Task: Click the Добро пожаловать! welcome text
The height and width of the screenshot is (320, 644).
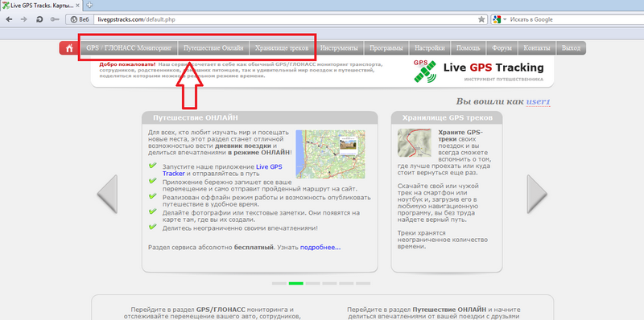Action: 127,64
